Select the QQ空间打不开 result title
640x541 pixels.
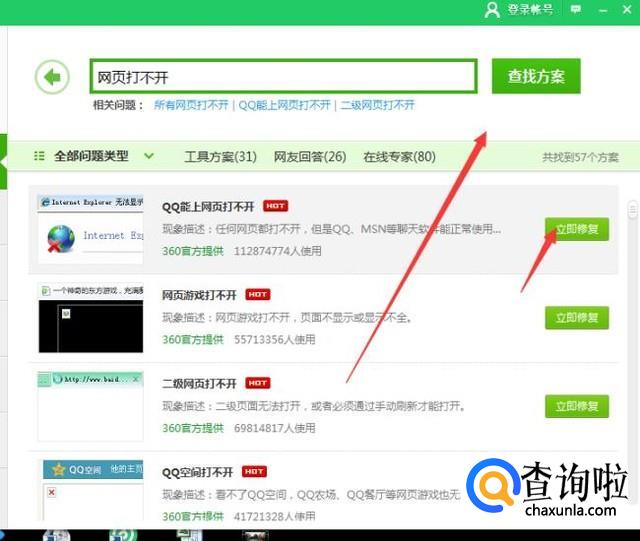[198, 472]
